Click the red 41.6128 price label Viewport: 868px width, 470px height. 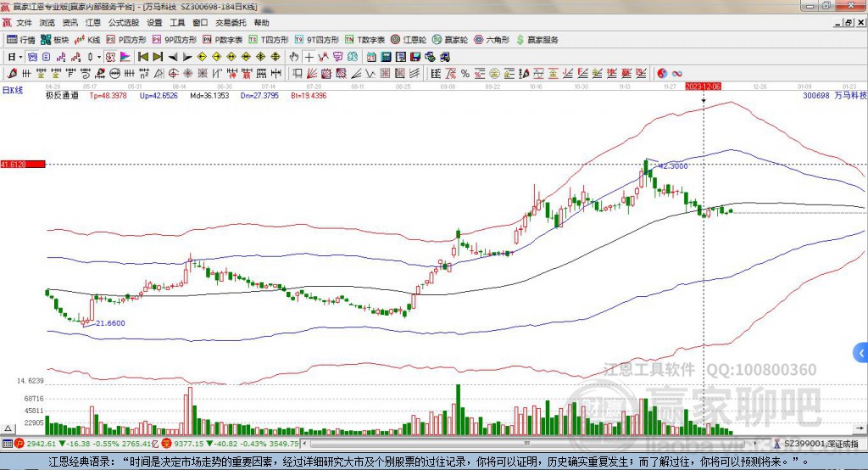pos(23,164)
